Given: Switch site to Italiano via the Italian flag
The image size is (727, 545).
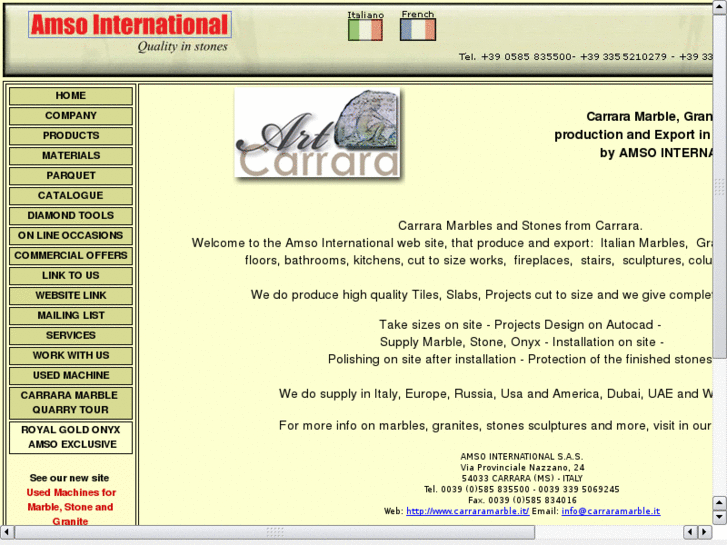Looking at the screenshot, I should coord(365,30).
